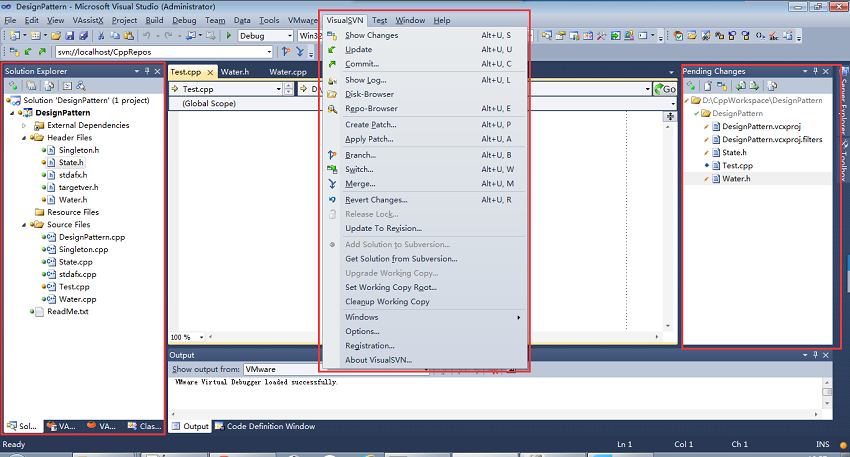Start debugging with the green play arrow

point(229,36)
